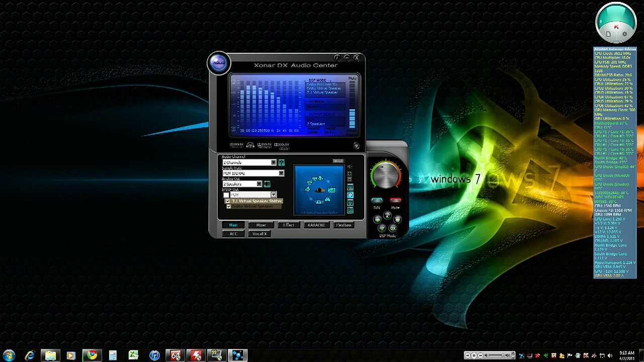
Task: Open AIDA64 from the taskbar
Action: (175, 356)
